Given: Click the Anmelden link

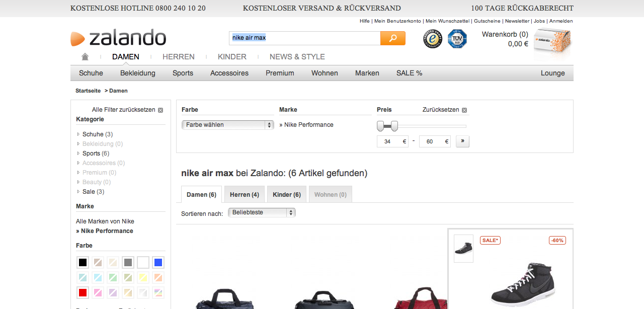Looking at the screenshot, I should 561,21.
